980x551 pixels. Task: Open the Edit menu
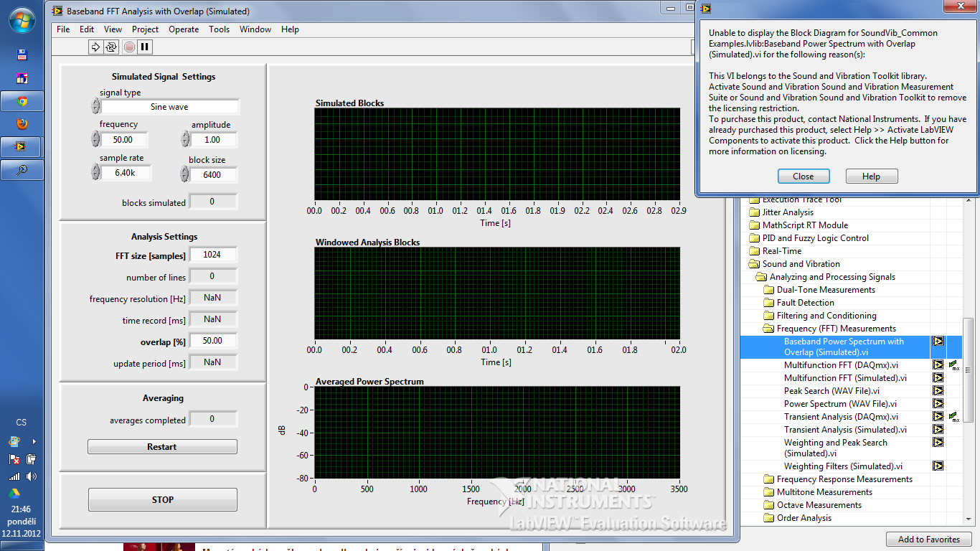click(87, 29)
